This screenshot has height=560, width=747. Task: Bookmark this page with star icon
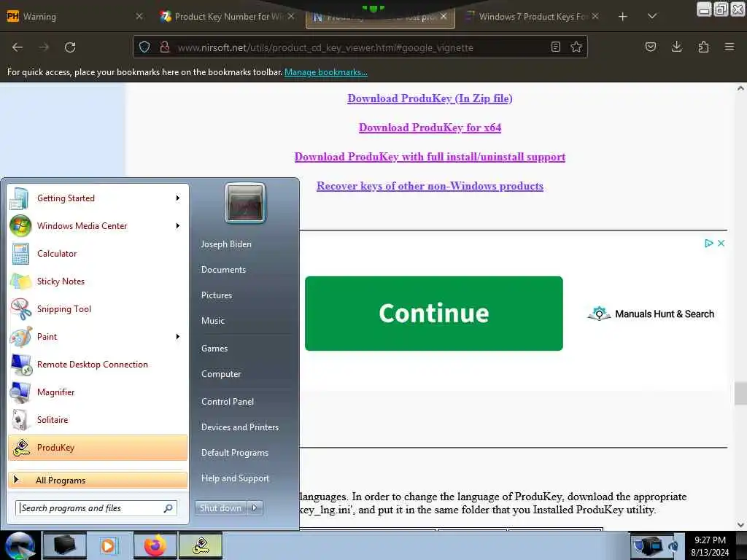576,47
